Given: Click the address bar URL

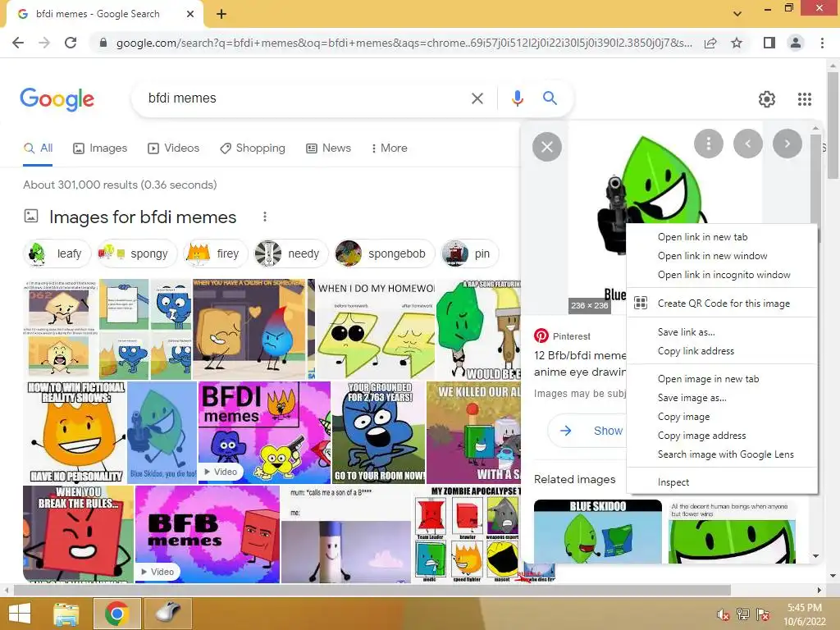Looking at the screenshot, I should coord(404,43).
